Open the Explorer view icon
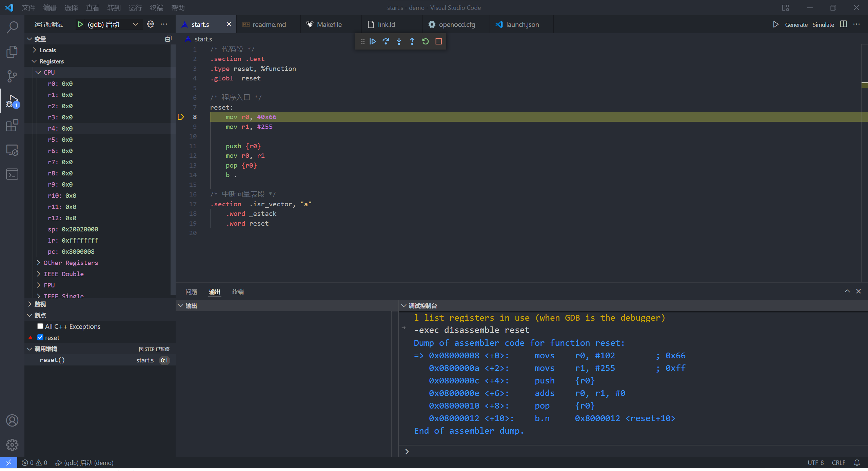This screenshot has width=868, height=471. pyautogui.click(x=12, y=52)
